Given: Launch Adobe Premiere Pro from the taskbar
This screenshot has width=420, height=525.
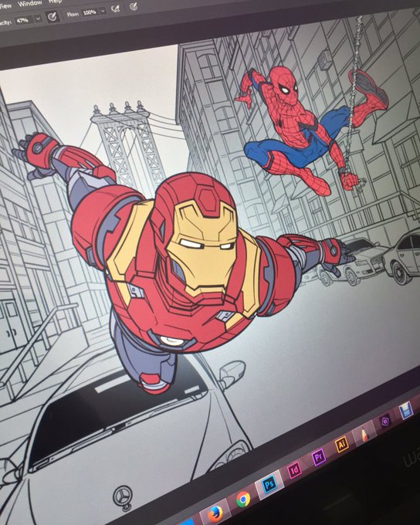Looking at the screenshot, I should coord(318,457).
